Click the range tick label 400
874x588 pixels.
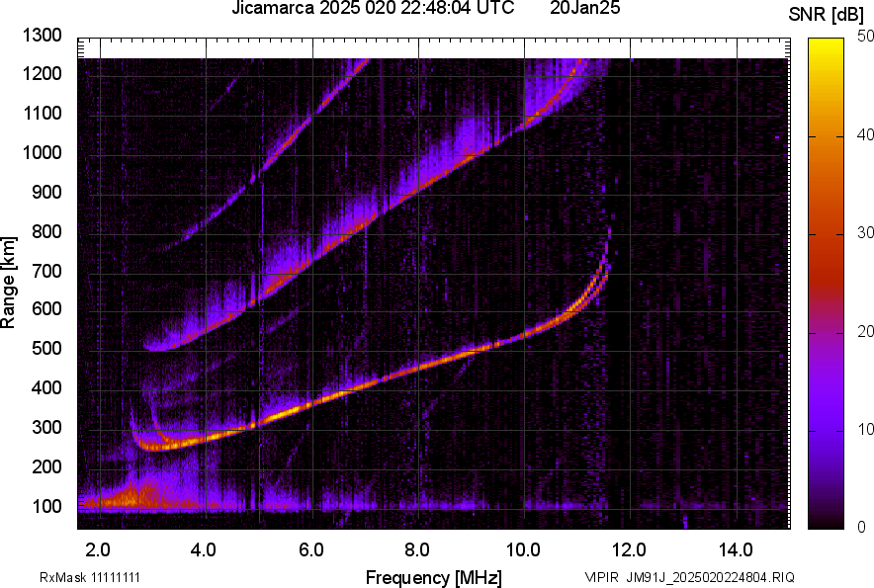(x=46, y=388)
